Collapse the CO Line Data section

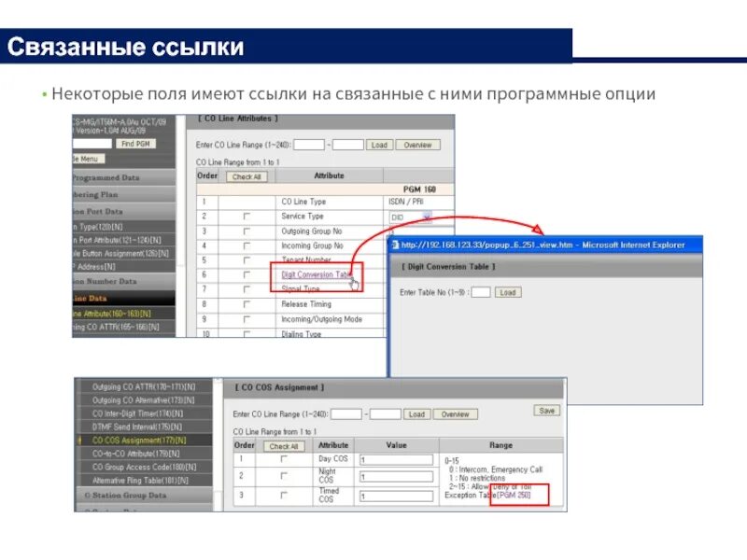pos(124,298)
